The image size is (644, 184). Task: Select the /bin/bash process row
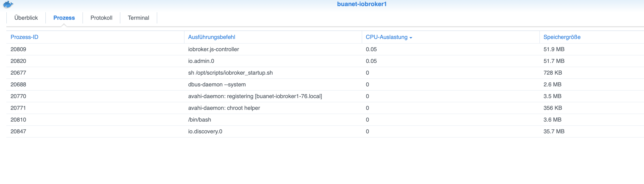pos(200,120)
